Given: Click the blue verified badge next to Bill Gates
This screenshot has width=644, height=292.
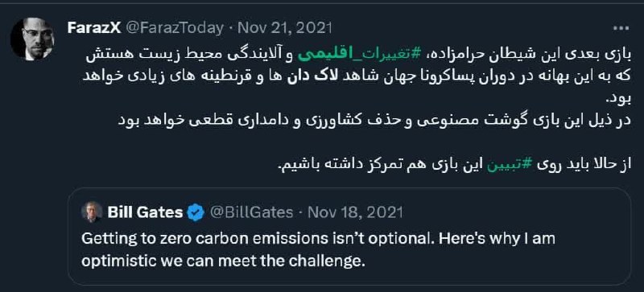Looking at the screenshot, I should click(196, 212).
